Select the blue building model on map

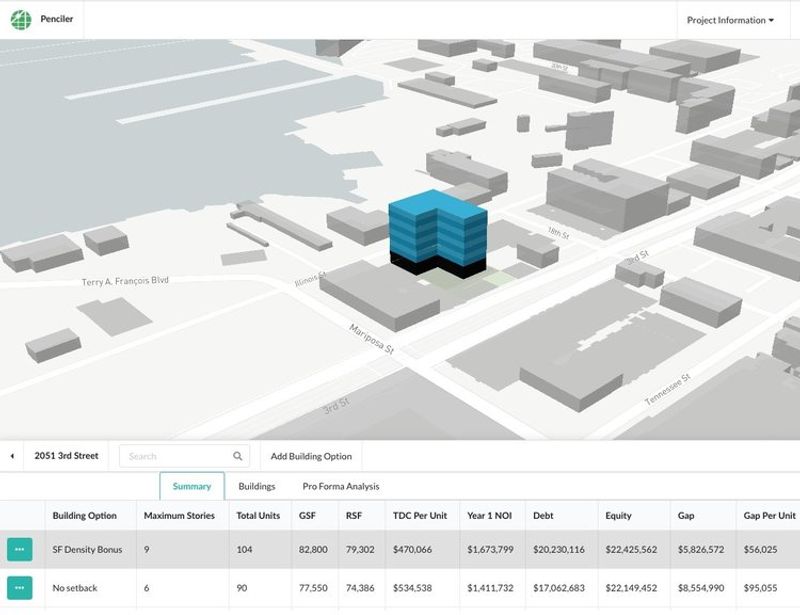(x=437, y=228)
